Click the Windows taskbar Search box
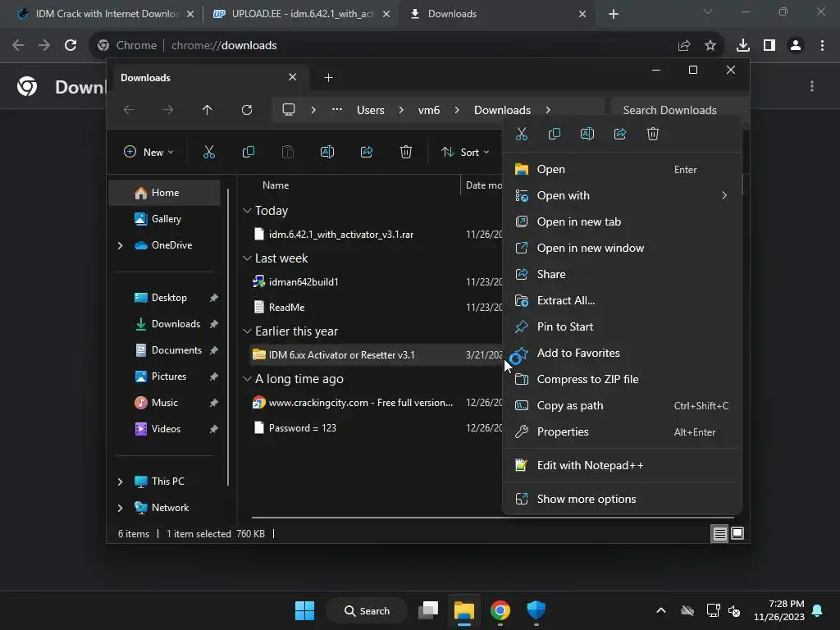The image size is (840, 630). [367, 610]
